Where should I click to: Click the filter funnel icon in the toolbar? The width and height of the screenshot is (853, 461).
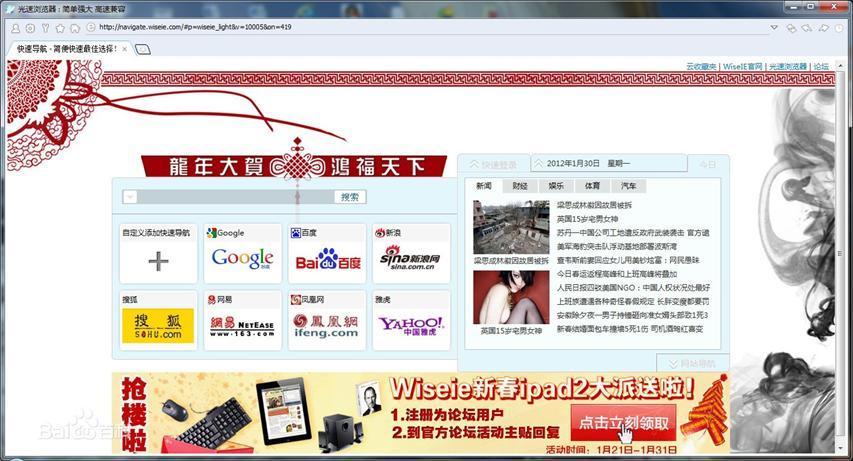click(x=46, y=28)
